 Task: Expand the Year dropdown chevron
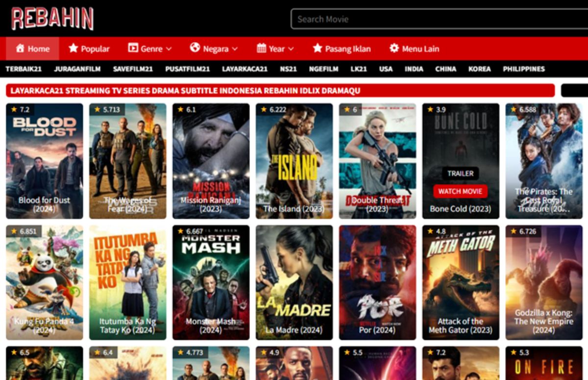pos(291,49)
